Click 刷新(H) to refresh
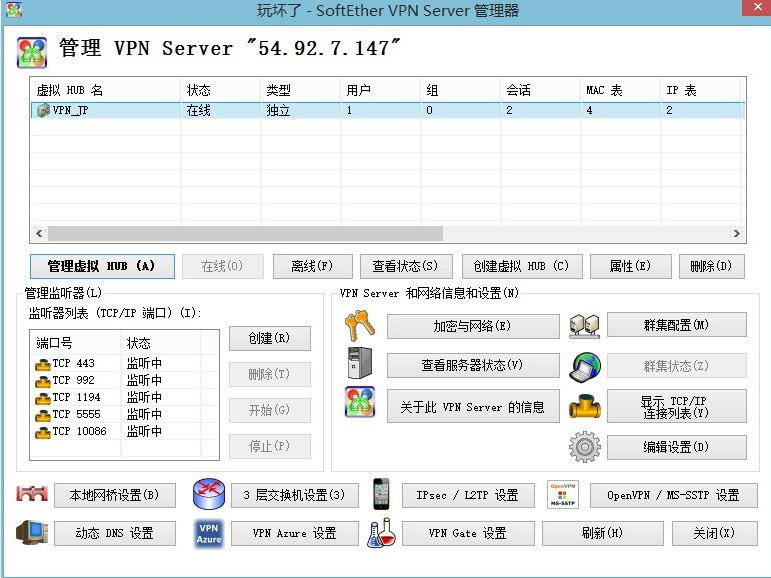The height and width of the screenshot is (578, 771). 603,533
